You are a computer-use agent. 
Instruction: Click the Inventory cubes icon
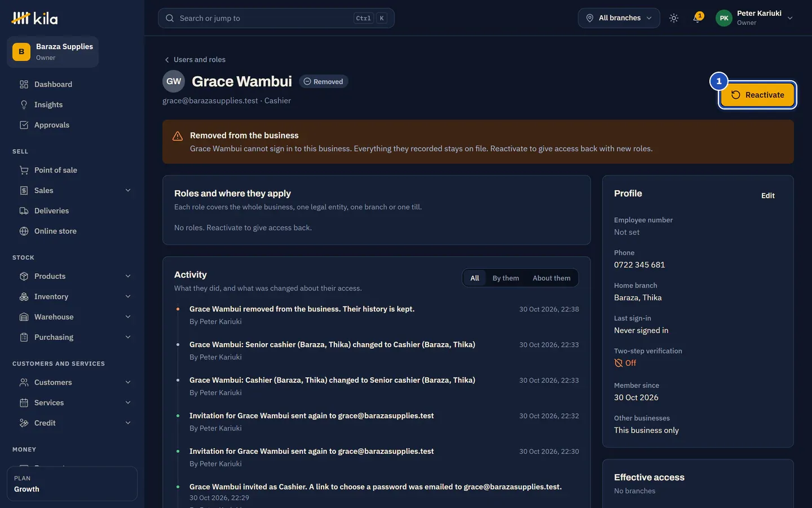24,297
